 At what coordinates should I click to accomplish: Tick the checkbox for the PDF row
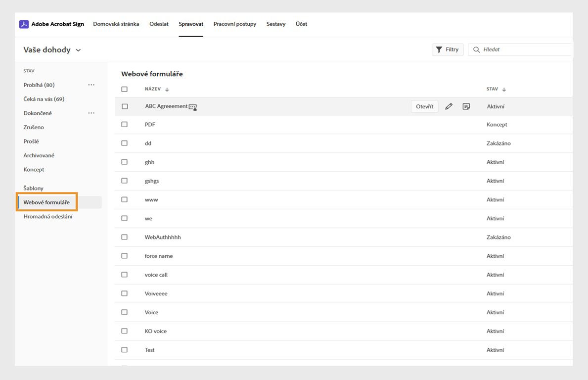(125, 125)
